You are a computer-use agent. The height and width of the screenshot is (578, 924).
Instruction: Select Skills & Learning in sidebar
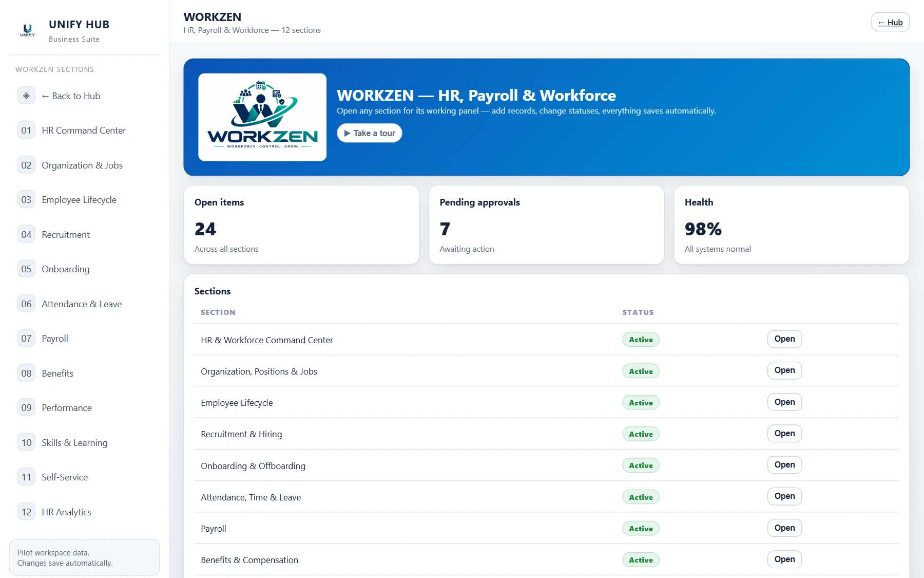click(x=84, y=442)
